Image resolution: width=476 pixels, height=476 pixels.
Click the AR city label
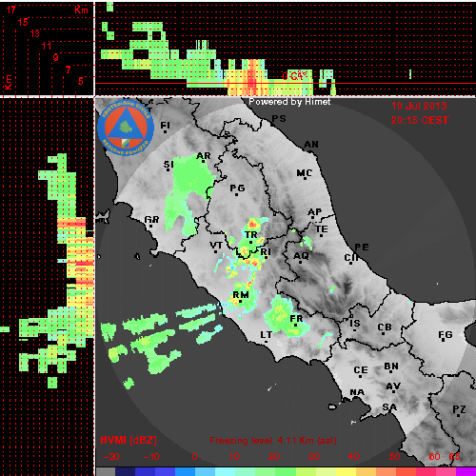point(204,156)
